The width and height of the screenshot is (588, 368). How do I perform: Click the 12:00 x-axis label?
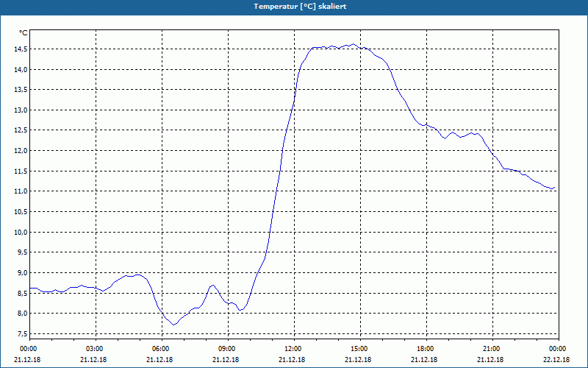[293, 349]
